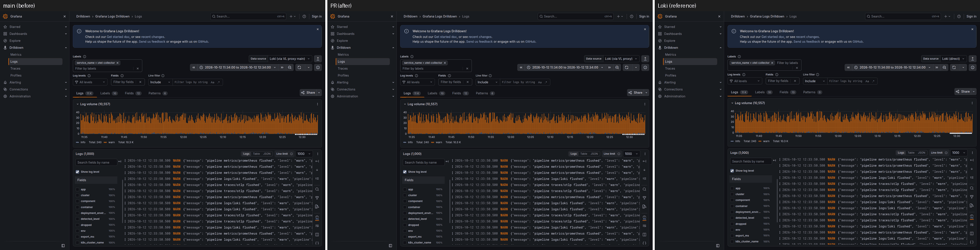
Task: Click Search box in main (before) top bar
Action: point(249,16)
